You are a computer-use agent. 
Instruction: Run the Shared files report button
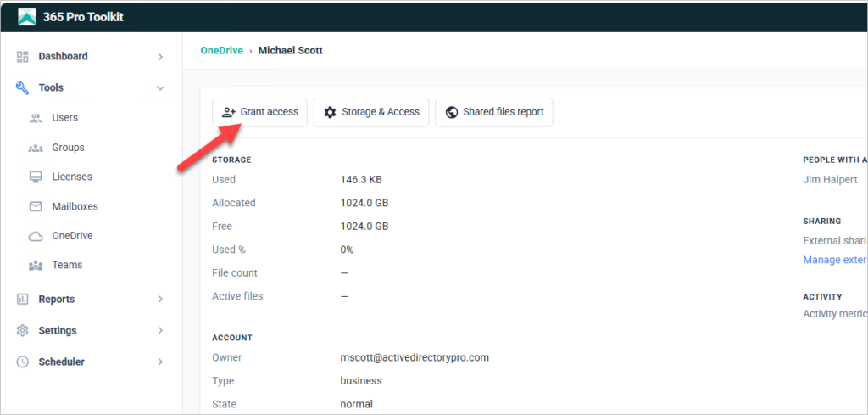coord(494,112)
